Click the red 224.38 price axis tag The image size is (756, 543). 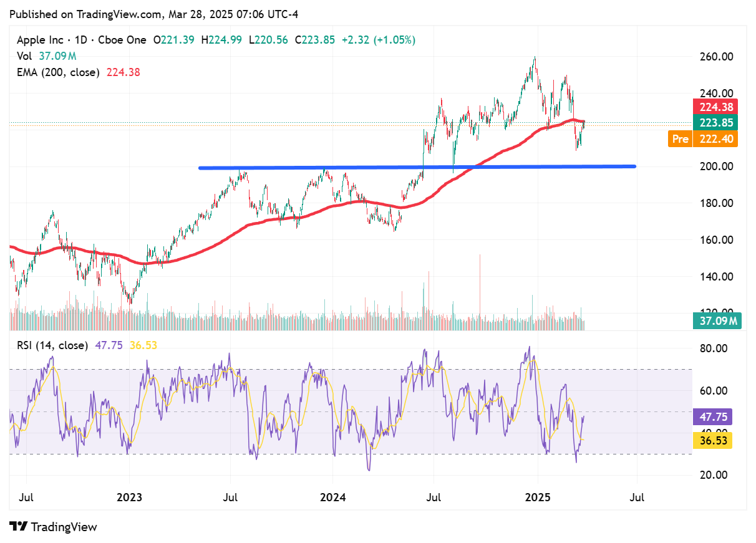click(715, 107)
